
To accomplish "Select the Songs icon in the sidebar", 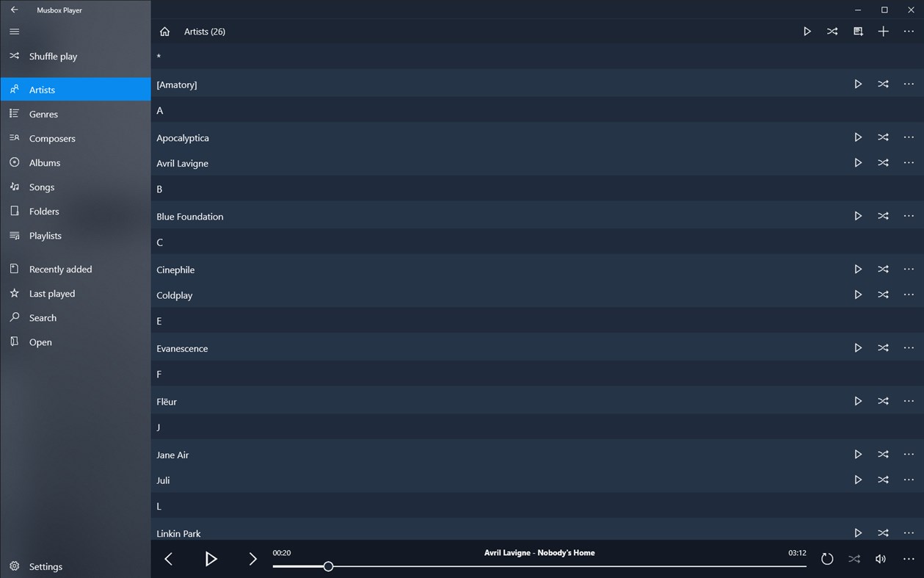I will click(14, 187).
